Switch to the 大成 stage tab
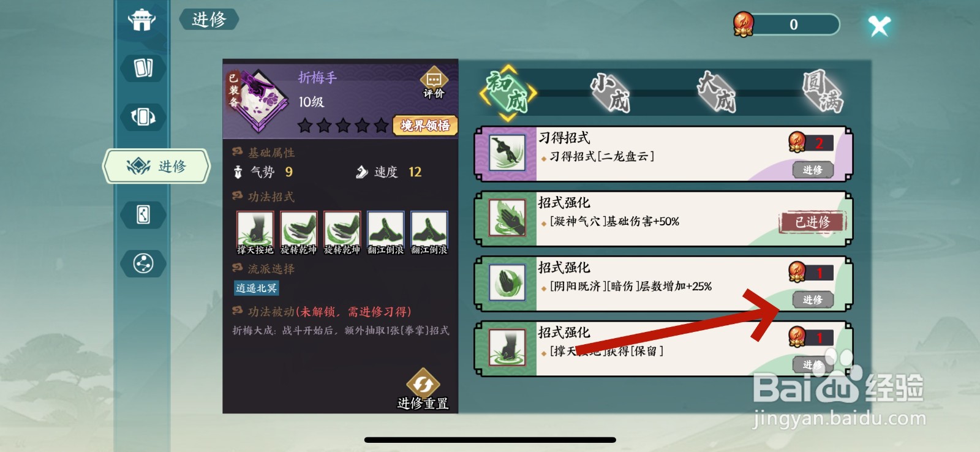This screenshot has width=980, height=452. click(717, 92)
